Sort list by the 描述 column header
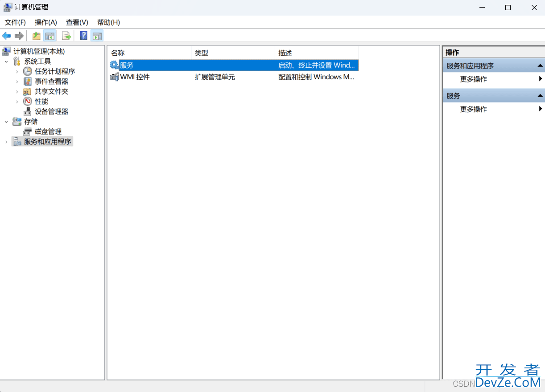Screen dimensions: 545x392 317,53
